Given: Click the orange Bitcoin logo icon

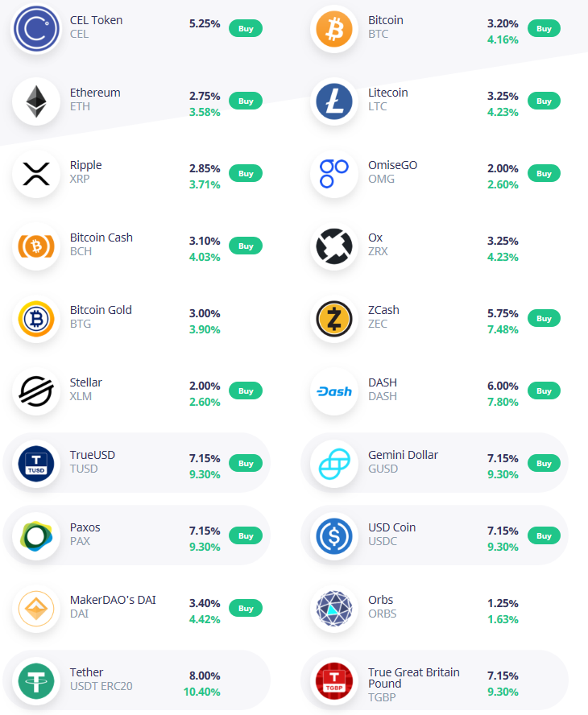Looking at the screenshot, I should coord(334,29).
